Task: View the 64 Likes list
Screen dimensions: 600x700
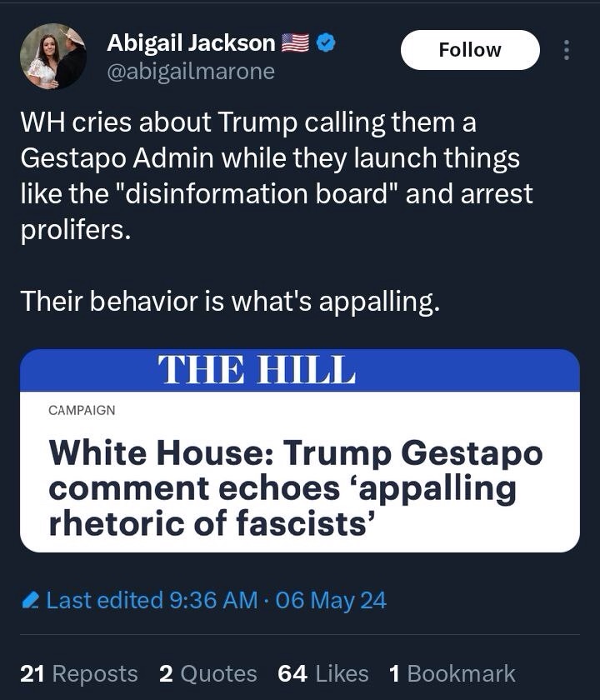Action: coord(323,673)
